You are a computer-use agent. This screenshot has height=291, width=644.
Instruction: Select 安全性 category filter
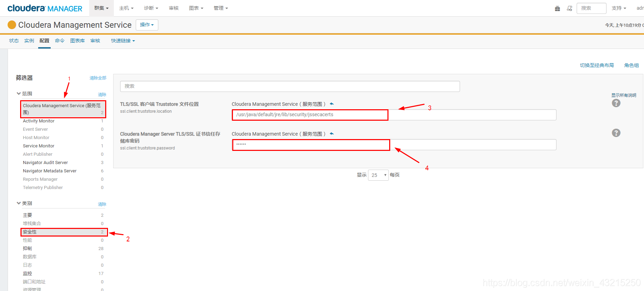coord(64,232)
